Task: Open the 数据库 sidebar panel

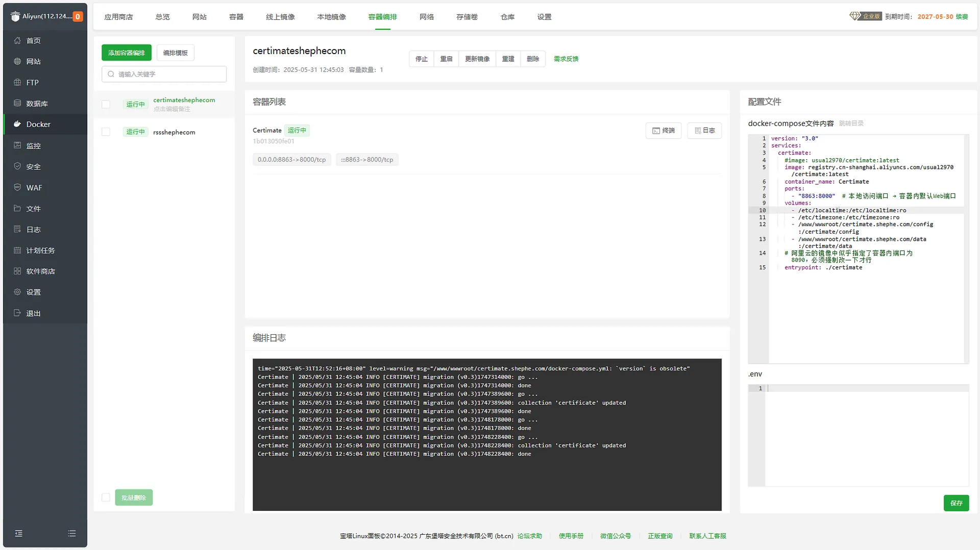Action: pyautogui.click(x=37, y=103)
